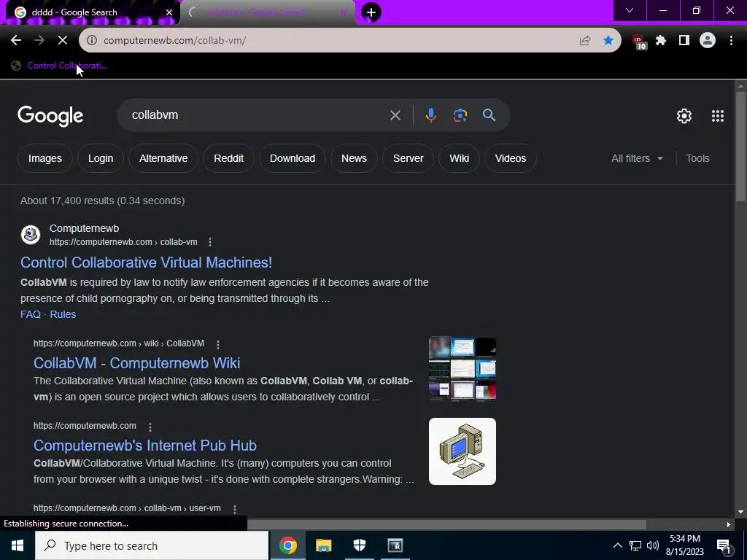The width and height of the screenshot is (747, 560).
Task: Select the Download filter chip
Action: click(x=293, y=158)
